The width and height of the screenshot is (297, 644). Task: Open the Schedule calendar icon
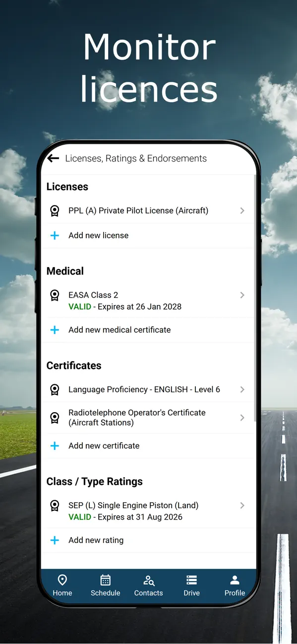(x=106, y=580)
